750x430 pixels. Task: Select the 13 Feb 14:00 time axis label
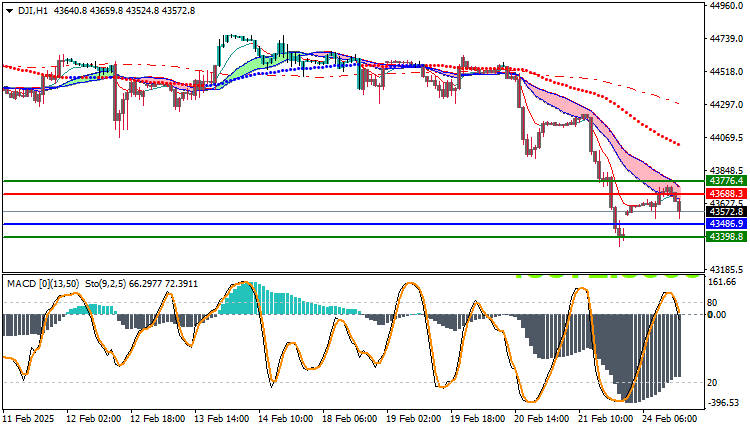[x=221, y=419]
